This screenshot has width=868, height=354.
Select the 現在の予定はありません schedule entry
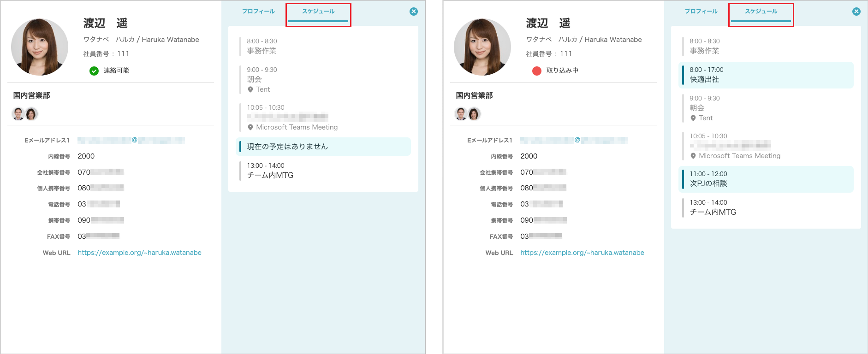coord(323,147)
